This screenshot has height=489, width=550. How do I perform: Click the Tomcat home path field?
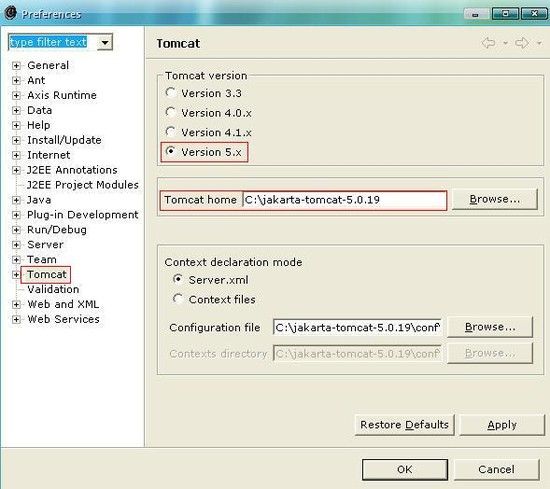[344, 200]
